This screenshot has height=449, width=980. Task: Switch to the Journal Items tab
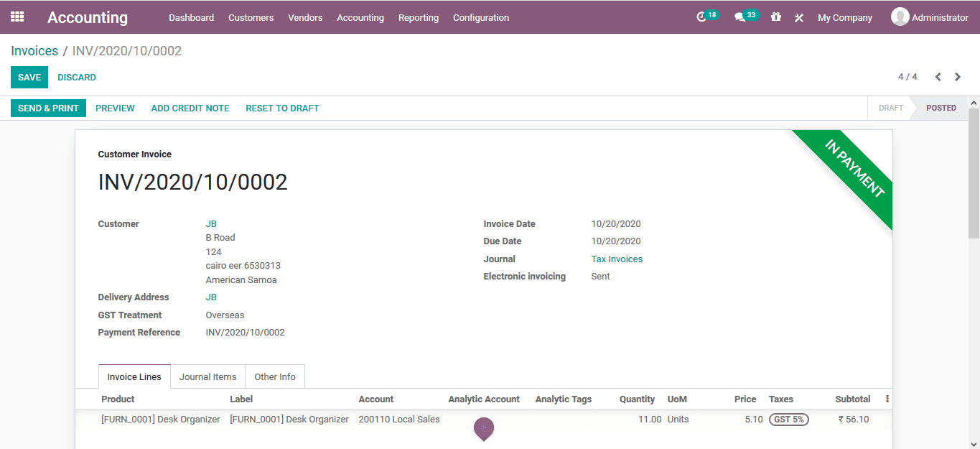click(207, 376)
